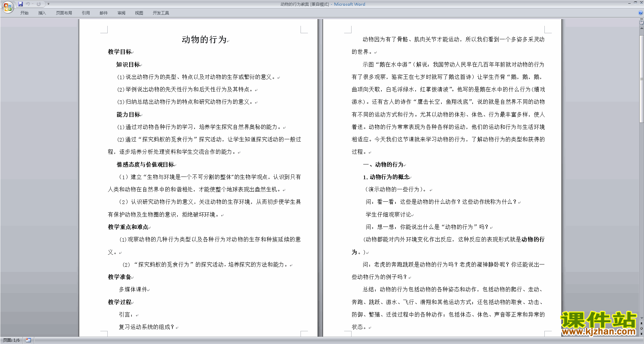Click the line starting with 动物因为有了骨骼
The height and width of the screenshot is (344, 644).
pyautogui.click(x=453, y=39)
